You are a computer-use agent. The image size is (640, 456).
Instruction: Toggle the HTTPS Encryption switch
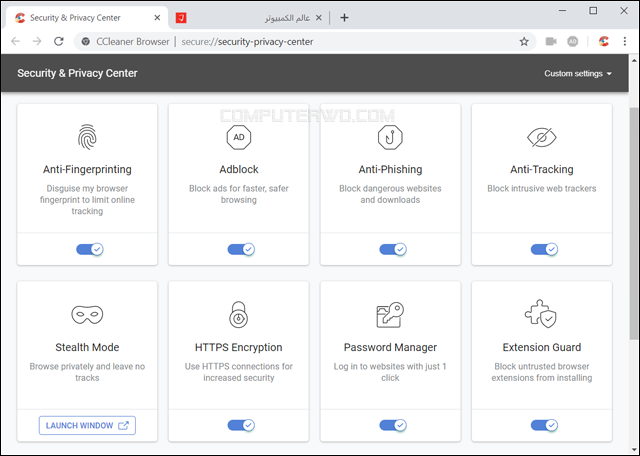tap(241, 425)
